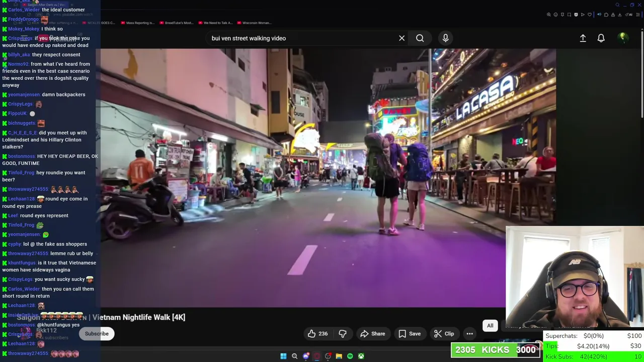Open File Explorer from the taskbar
The width and height of the screenshot is (644, 362).
point(339,356)
